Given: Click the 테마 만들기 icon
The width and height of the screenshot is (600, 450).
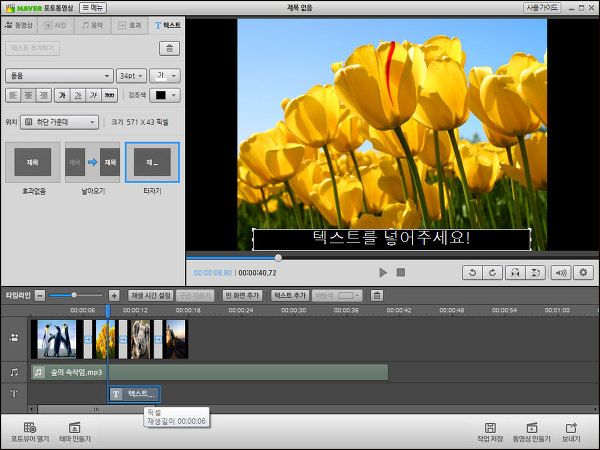Looking at the screenshot, I should point(75,432).
